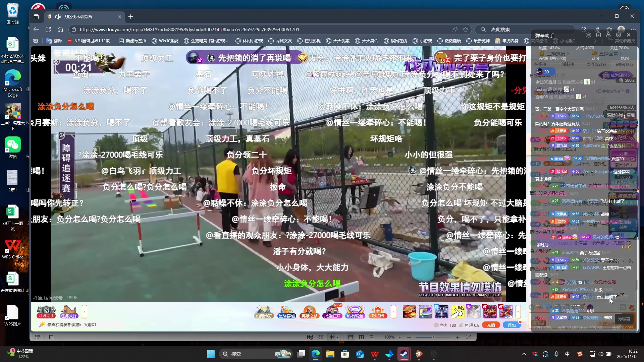The width and height of the screenshot is (644, 362).
Task: Open the 钻石粉丝 diamond gift icon
Action: point(355,312)
